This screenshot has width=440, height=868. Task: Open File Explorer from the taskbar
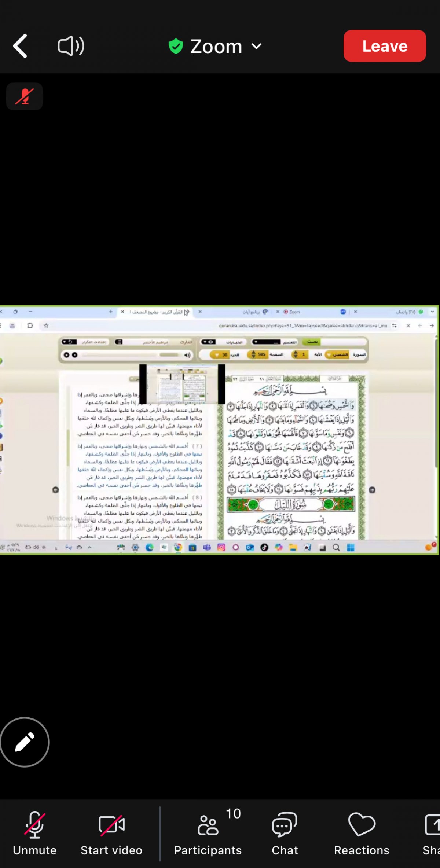pos(293,548)
